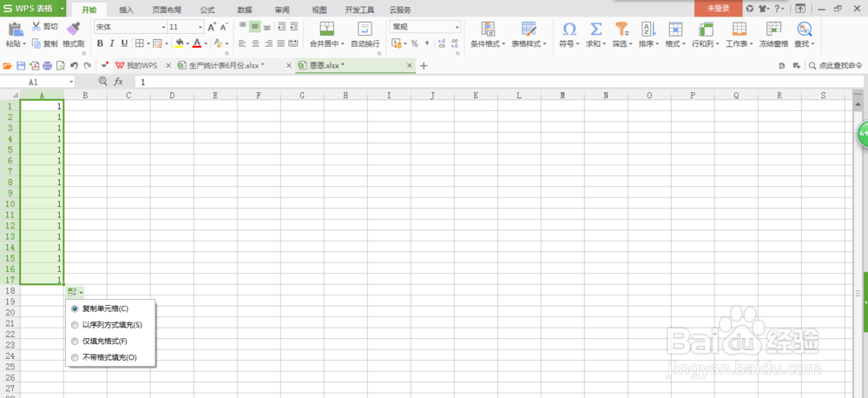Expand the fill color dropdown arrow
The height and width of the screenshot is (398, 868).
coord(187,43)
